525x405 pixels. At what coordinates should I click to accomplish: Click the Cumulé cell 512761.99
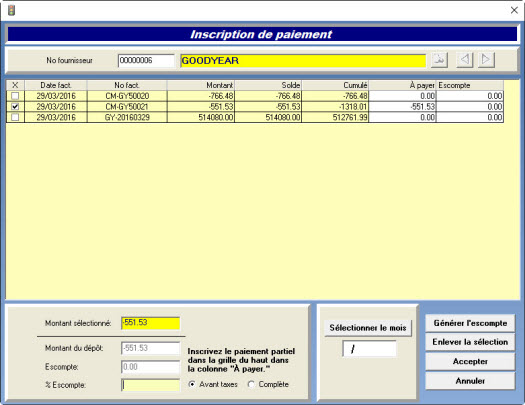(335, 117)
